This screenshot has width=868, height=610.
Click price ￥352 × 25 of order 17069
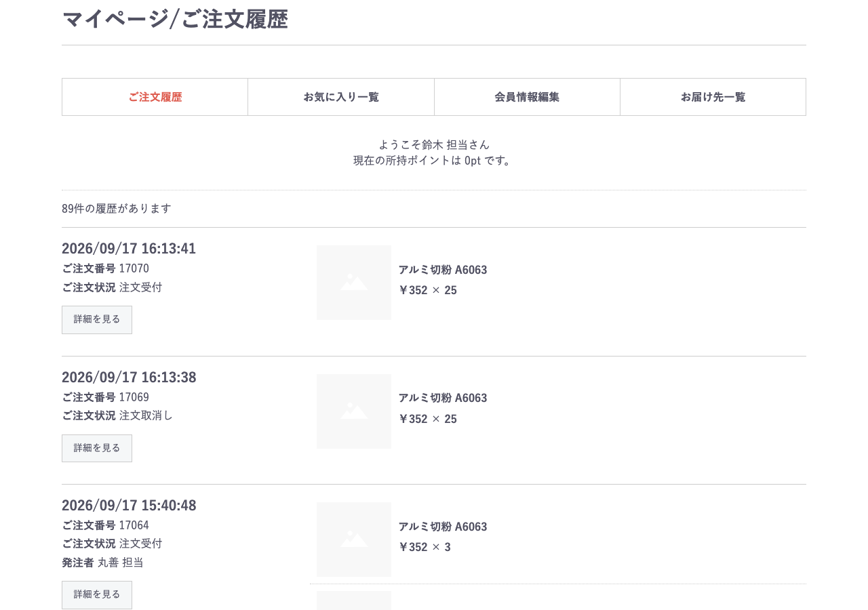tap(428, 419)
